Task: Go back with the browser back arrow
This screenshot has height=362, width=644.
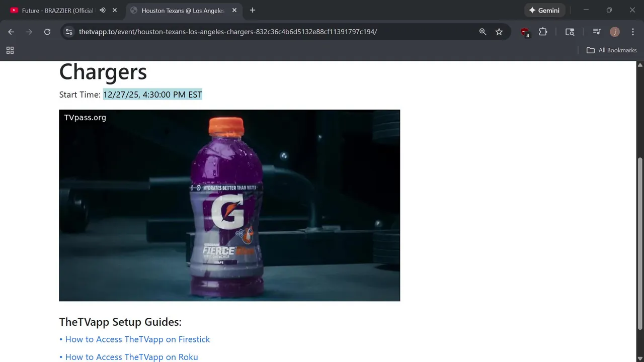Action: [11, 32]
